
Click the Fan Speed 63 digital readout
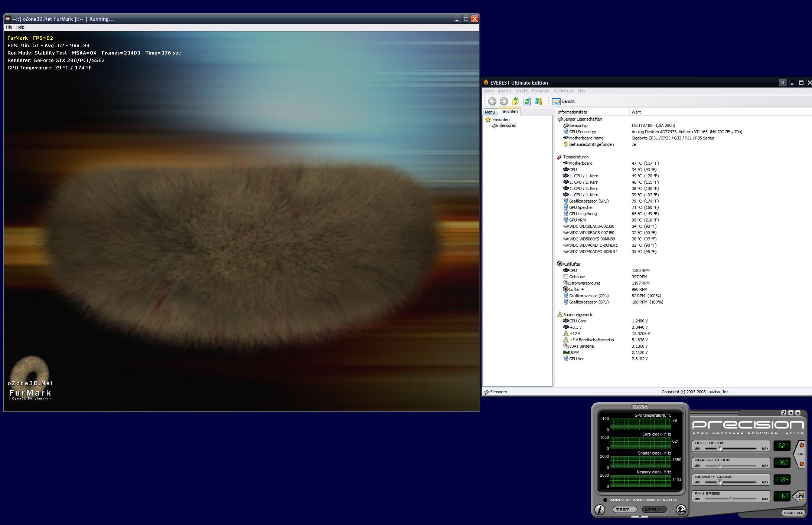[x=782, y=496]
